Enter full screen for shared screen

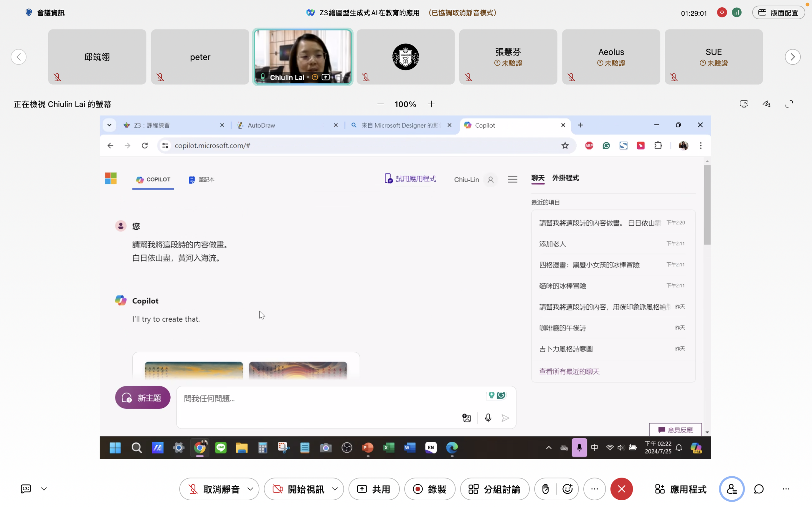[789, 104]
